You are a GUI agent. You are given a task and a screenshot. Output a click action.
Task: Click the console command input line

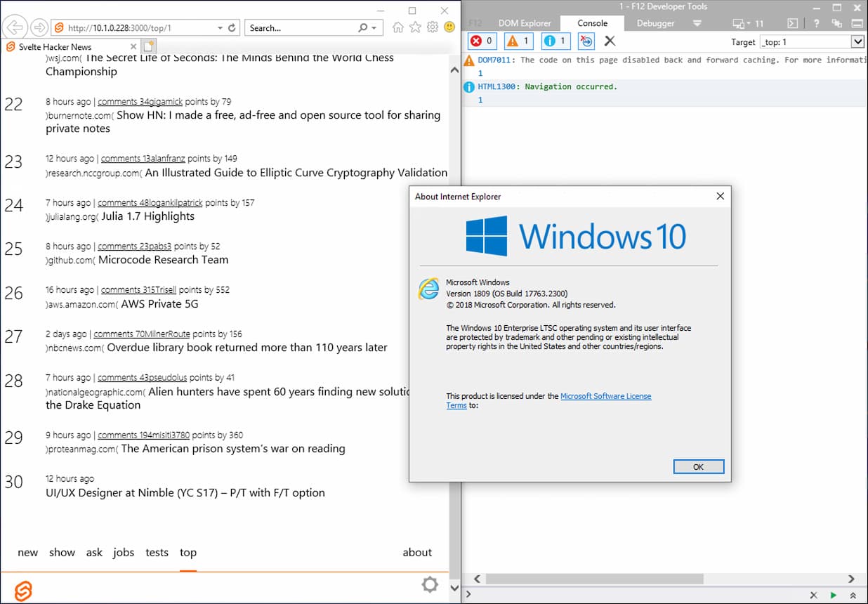(639, 596)
